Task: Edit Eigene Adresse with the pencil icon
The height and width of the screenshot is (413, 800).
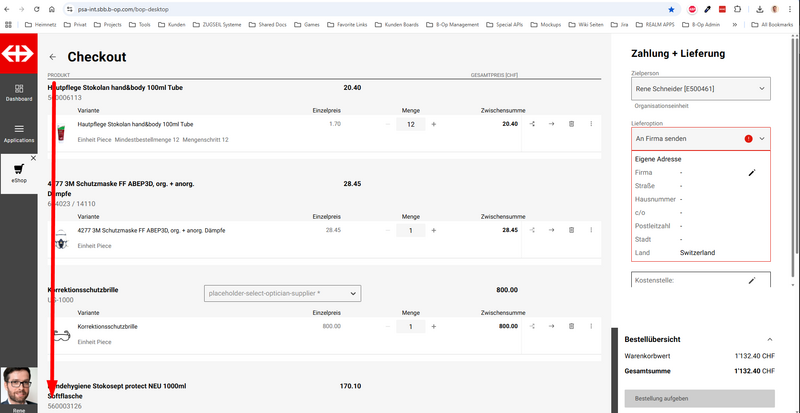Action: pyautogui.click(x=752, y=173)
